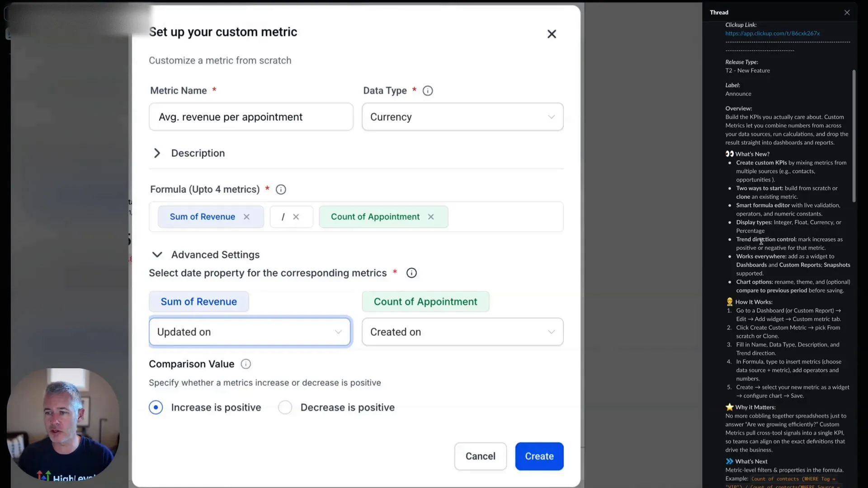Viewport: 868px width, 488px height.
Task: Close the custom metric modal
Action: 552,34
